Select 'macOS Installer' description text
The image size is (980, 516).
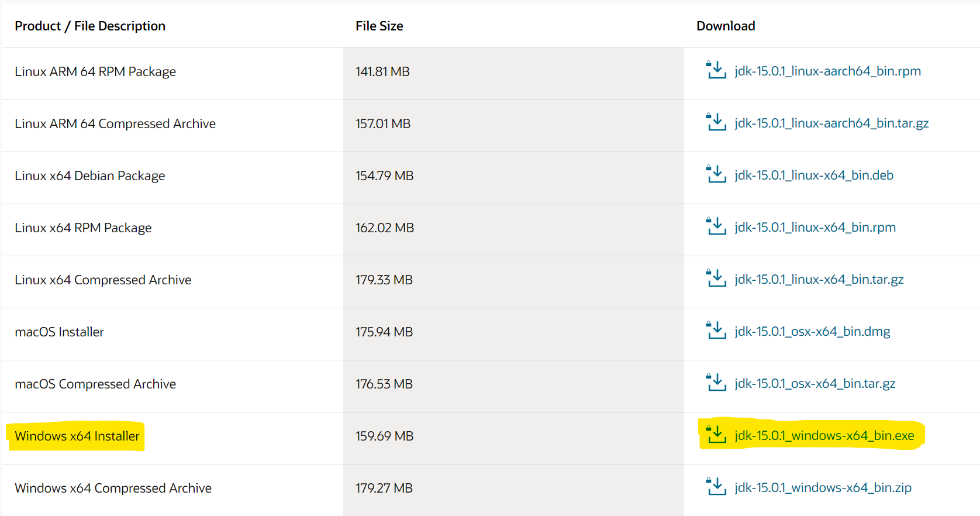(x=59, y=332)
